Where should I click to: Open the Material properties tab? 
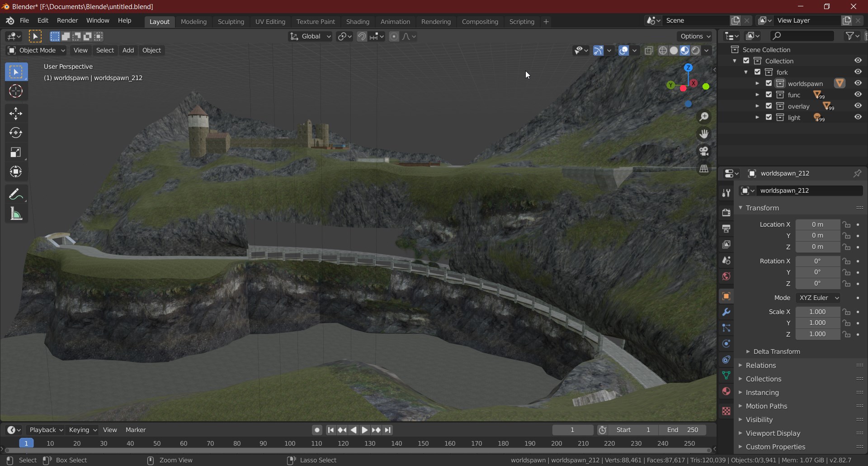point(726,391)
